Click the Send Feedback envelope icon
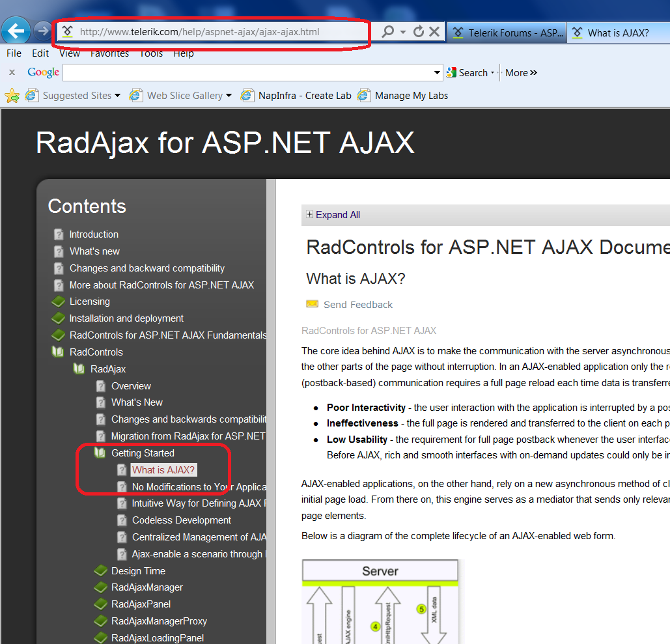 (x=313, y=304)
